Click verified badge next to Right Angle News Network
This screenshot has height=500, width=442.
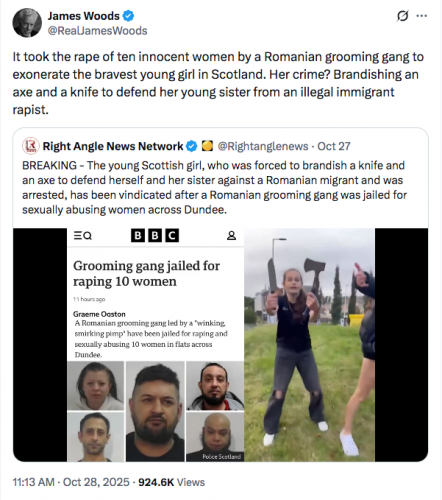coord(192,146)
